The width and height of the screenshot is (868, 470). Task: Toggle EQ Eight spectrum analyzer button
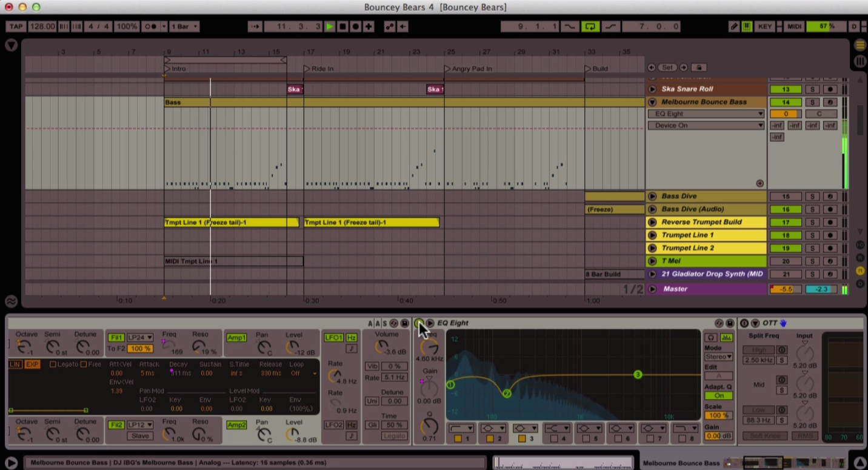tap(726, 337)
